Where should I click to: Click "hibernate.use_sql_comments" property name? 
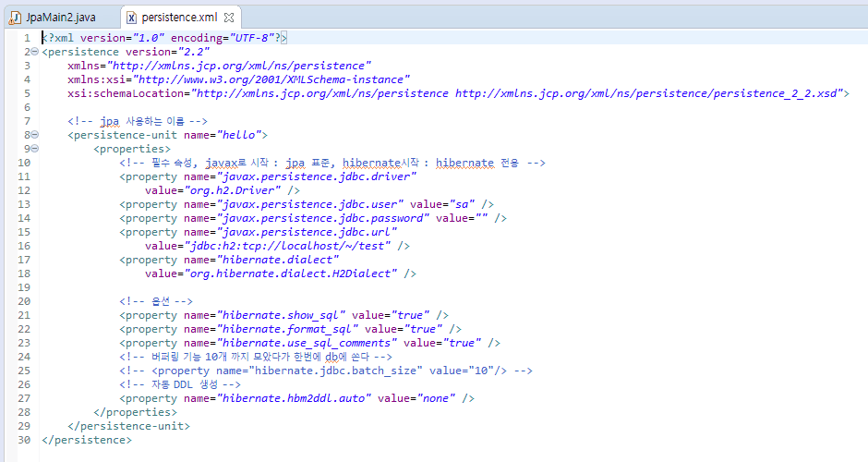pos(307,343)
